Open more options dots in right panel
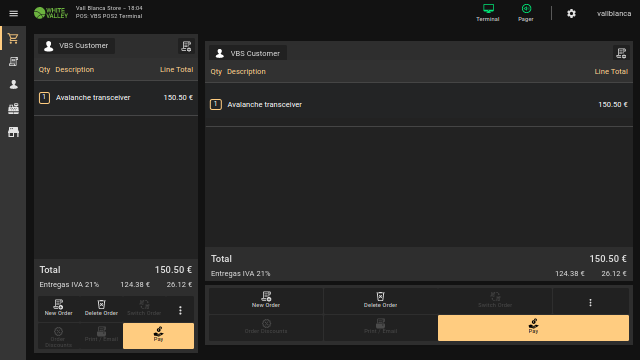640x360 pixels. pos(590,302)
